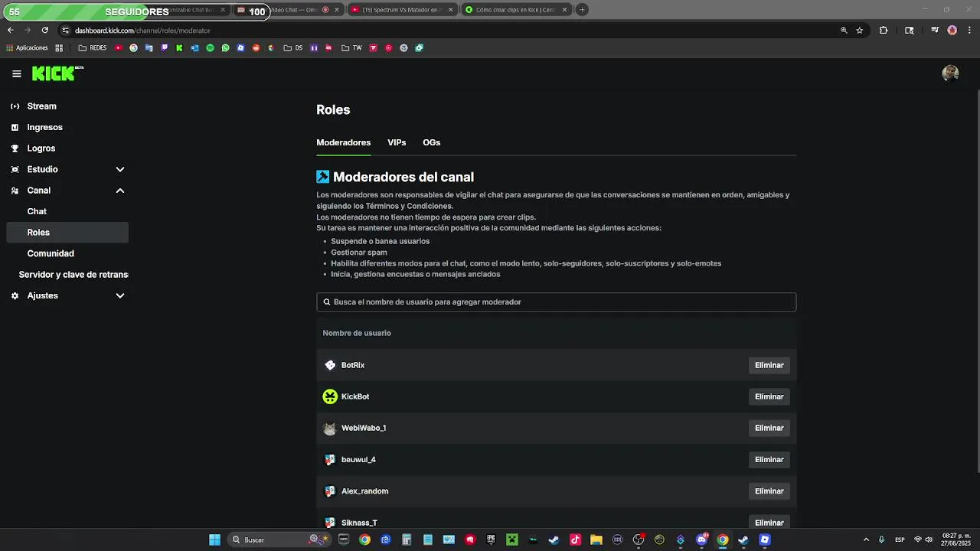Collapse the Canal sidebar section

pos(67,191)
